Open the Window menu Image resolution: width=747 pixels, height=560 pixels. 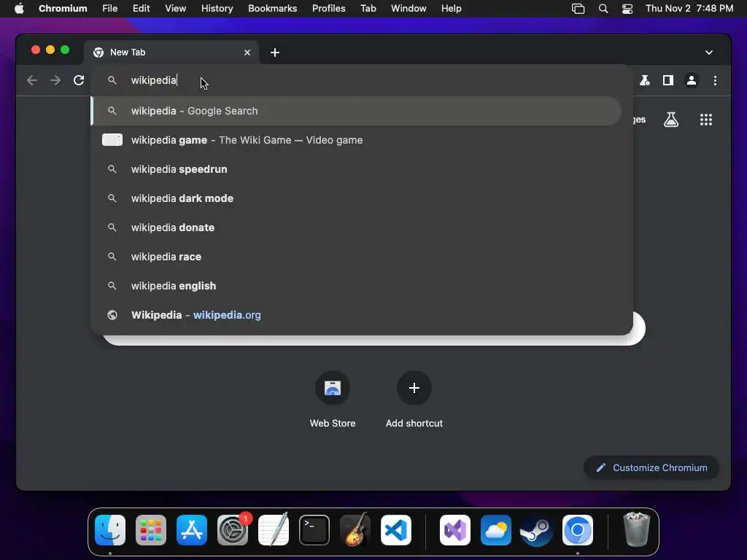[409, 9]
